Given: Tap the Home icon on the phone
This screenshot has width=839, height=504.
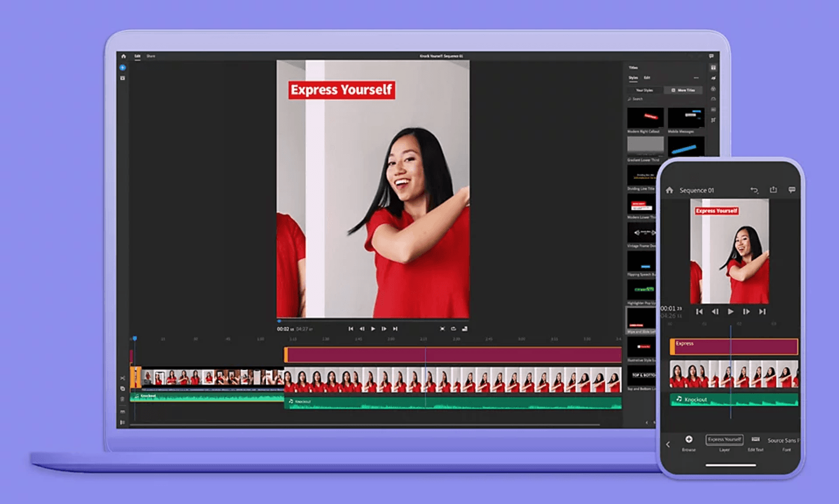Looking at the screenshot, I should [x=669, y=190].
